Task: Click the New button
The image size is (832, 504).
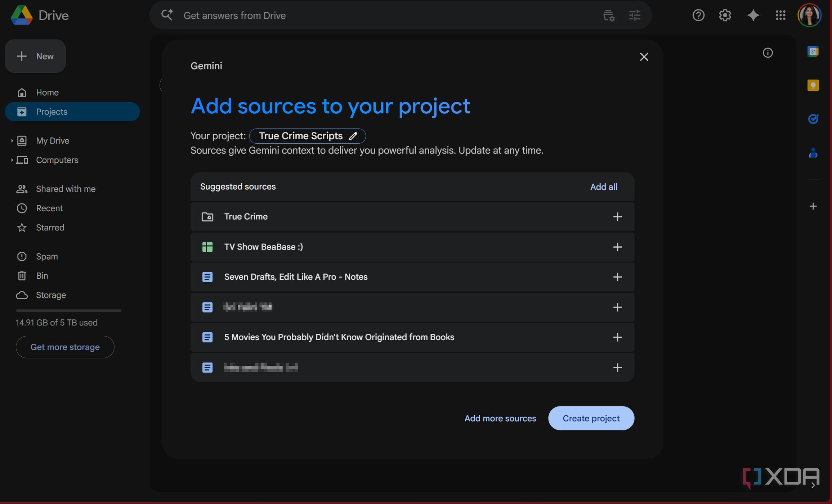Action: pos(35,56)
